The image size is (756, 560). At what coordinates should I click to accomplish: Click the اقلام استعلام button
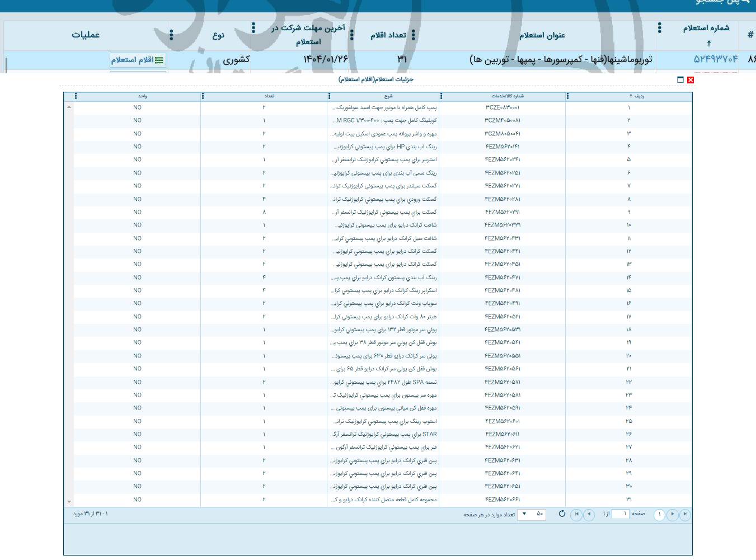tap(138, 60)
